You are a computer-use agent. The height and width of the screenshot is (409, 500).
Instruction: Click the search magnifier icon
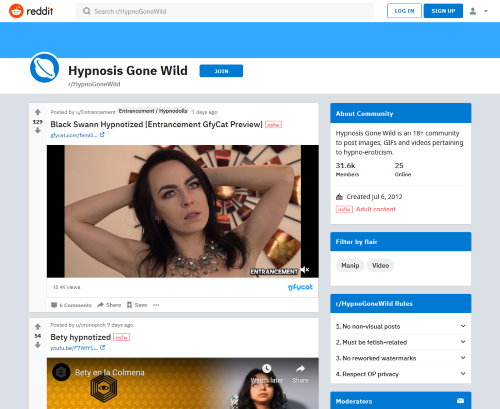(x=87, y=11)
